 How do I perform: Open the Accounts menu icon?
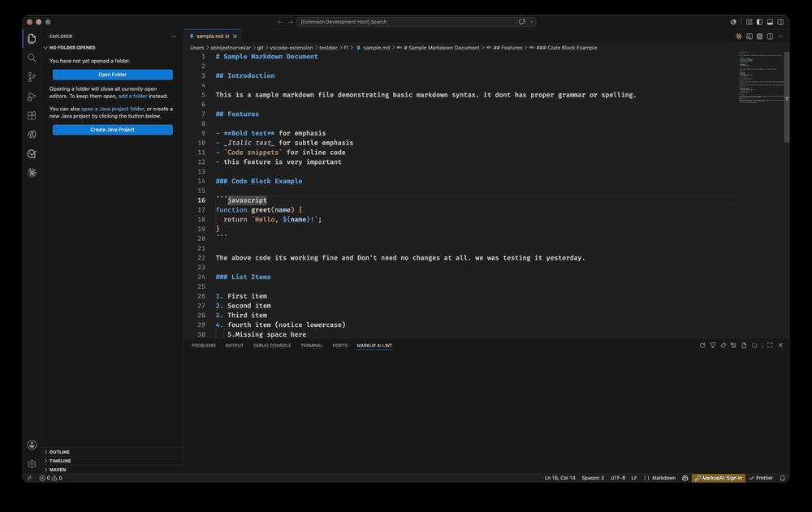coord(32,445)
